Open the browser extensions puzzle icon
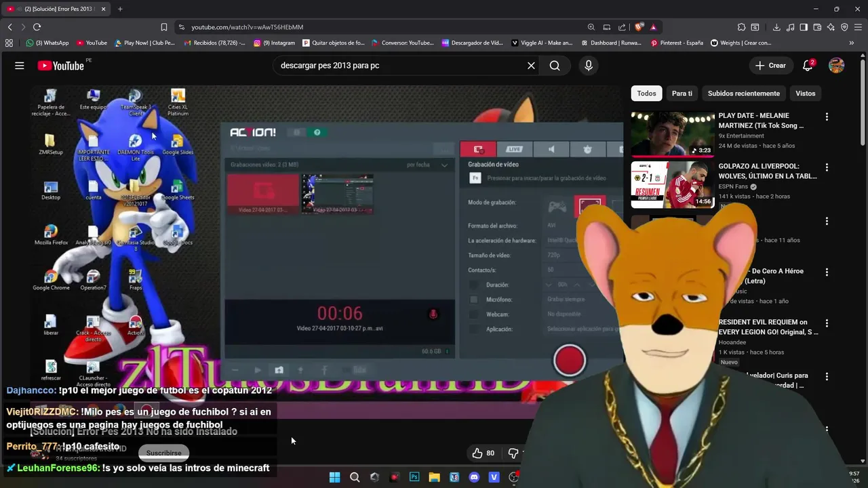The image size is (868, 488). [741, 27]
